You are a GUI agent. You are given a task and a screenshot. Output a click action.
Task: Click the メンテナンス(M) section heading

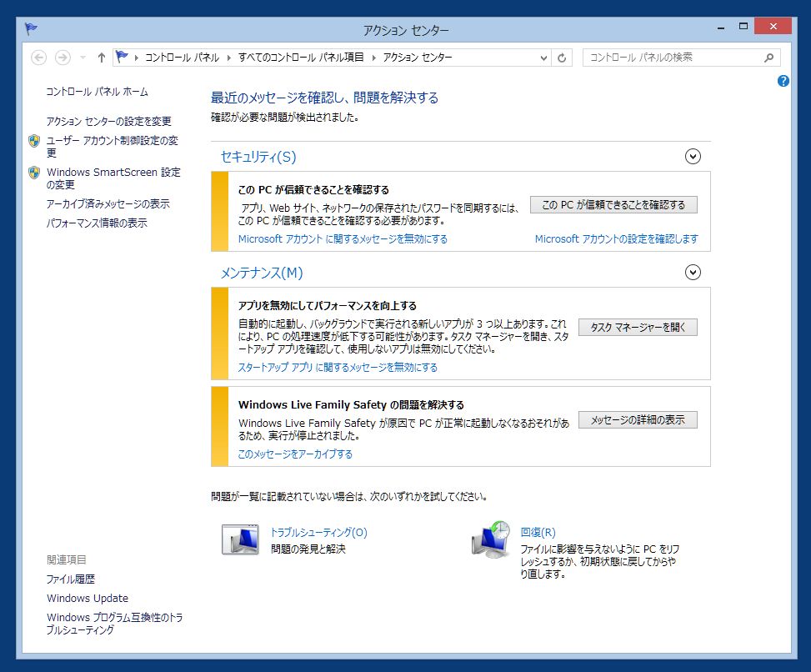(x=262, y=273)
